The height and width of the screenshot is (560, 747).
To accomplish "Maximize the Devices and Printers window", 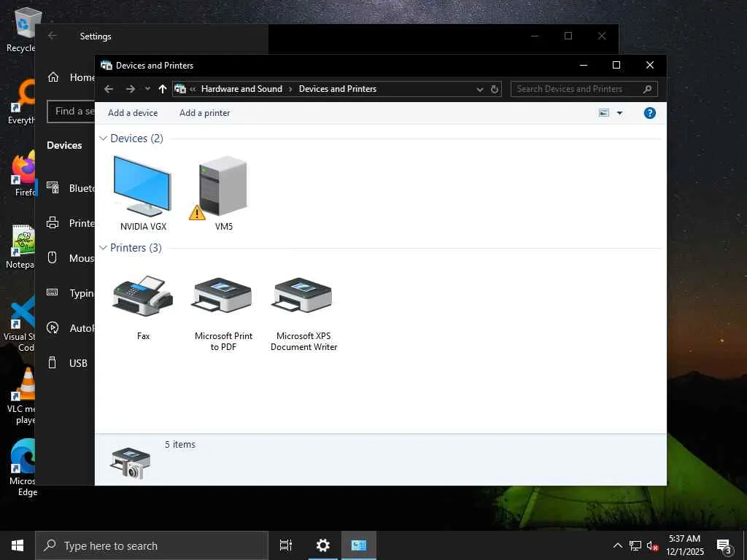I will (x=616, y=65).
